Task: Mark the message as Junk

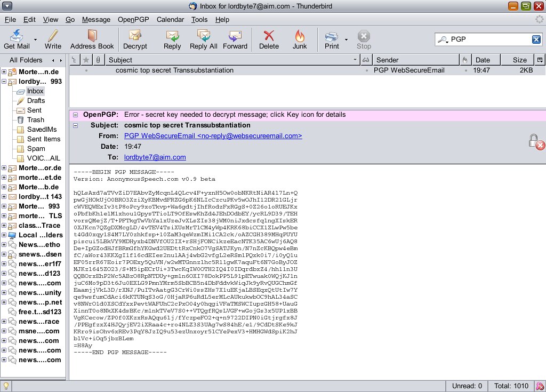Action: (x=299, y=39)
